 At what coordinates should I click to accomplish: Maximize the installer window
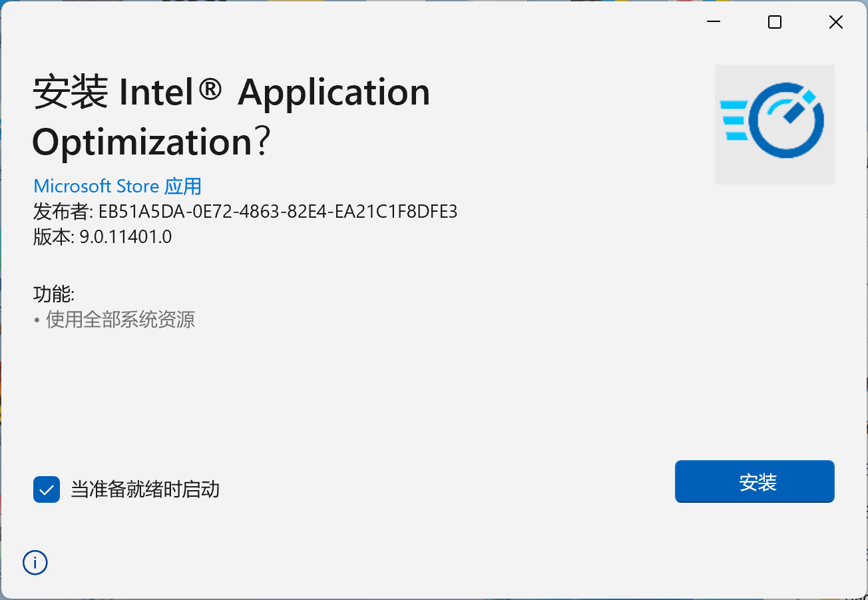[775, 23]
